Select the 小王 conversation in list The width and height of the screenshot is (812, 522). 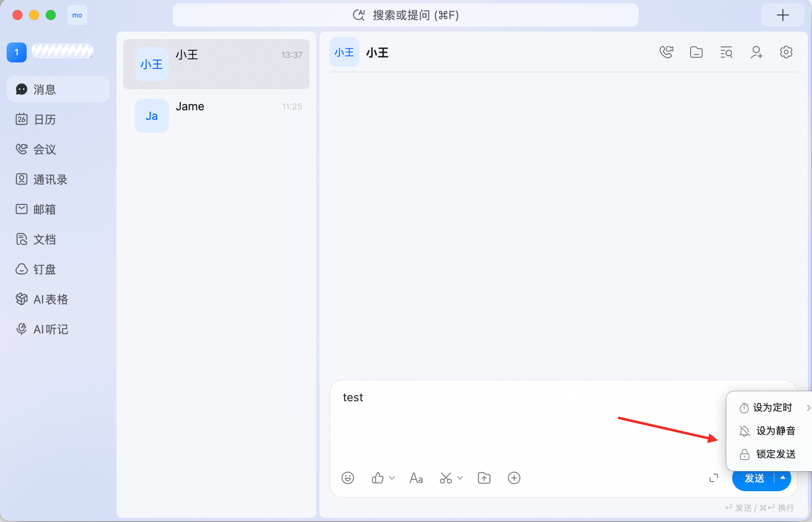coord(216,64)
